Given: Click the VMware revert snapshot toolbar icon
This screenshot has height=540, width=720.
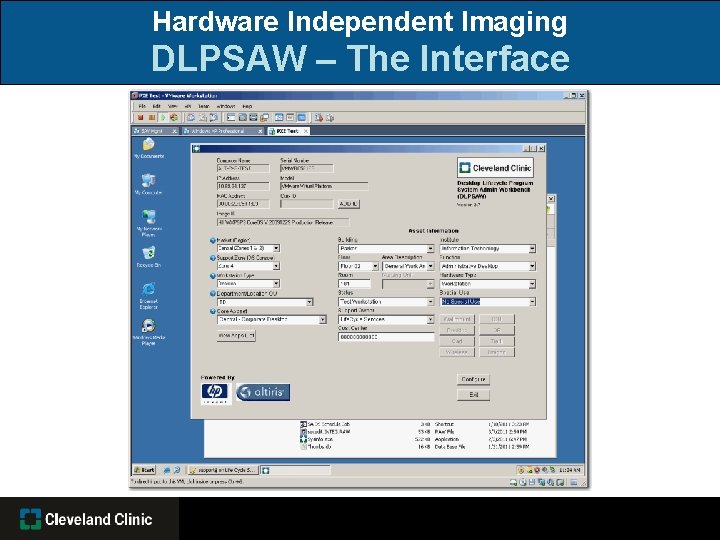Looking at the screenshot, I should (202, 118).
